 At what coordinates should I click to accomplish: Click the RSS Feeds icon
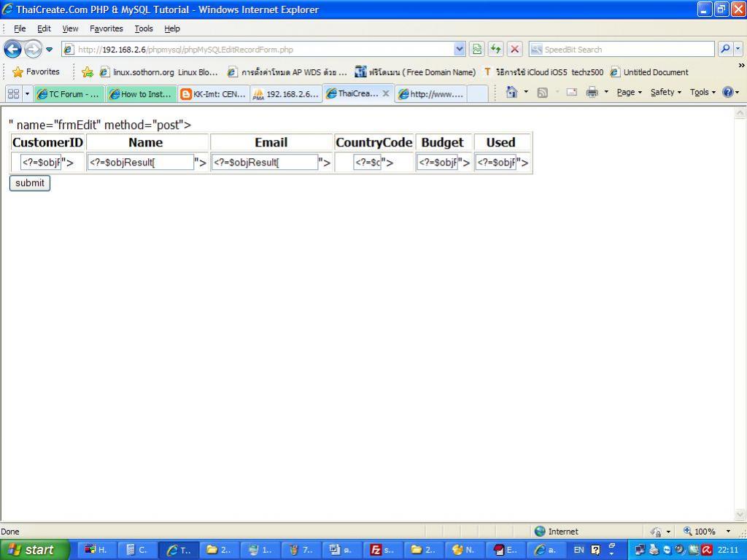[542, 93]
